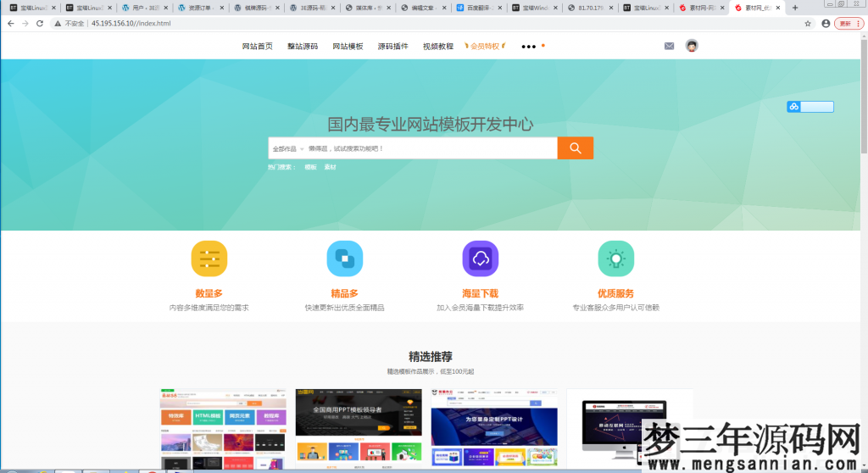Viewport: 868px width, 473px height.
Task: Bookmark this page with the star icon
Action: pyautogui.click(x=808, y=23)
